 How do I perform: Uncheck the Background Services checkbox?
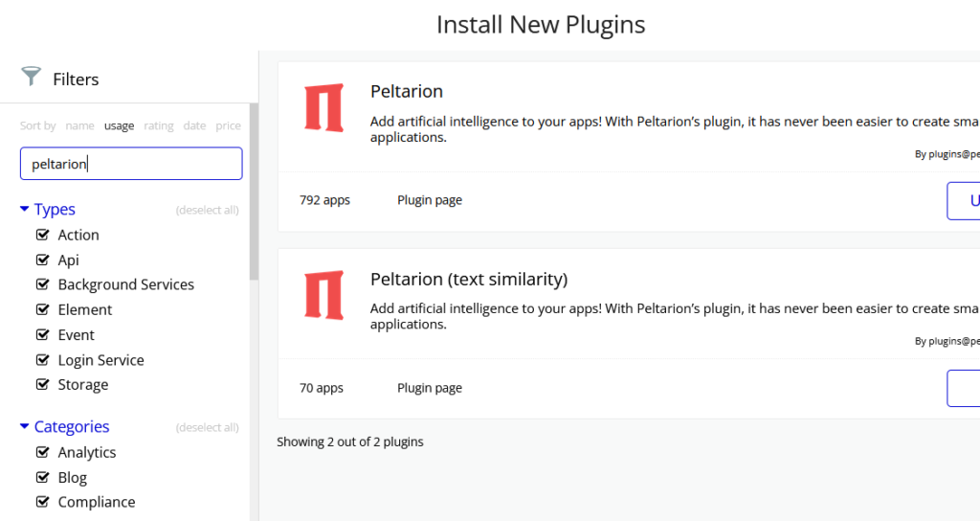[x=42, y=284]
